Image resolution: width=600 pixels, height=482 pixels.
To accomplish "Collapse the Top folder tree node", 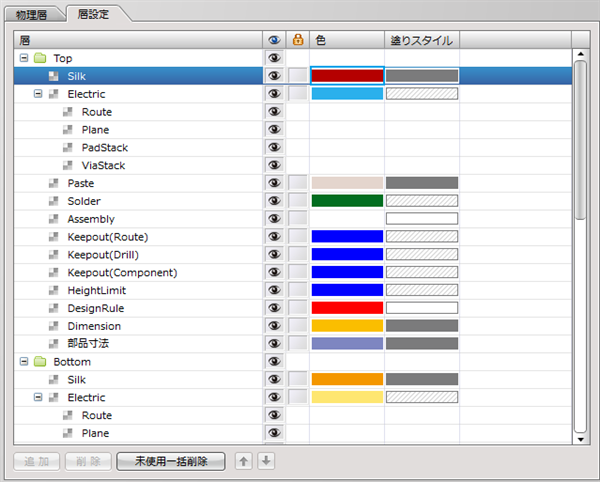I will coord(23,58).
